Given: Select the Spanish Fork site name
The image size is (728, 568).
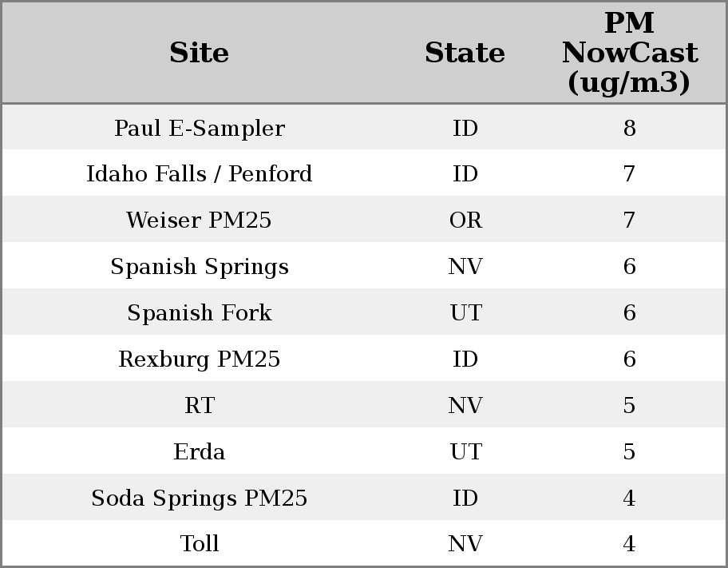Looking at the screenshot, I should [x=200, y=313].
